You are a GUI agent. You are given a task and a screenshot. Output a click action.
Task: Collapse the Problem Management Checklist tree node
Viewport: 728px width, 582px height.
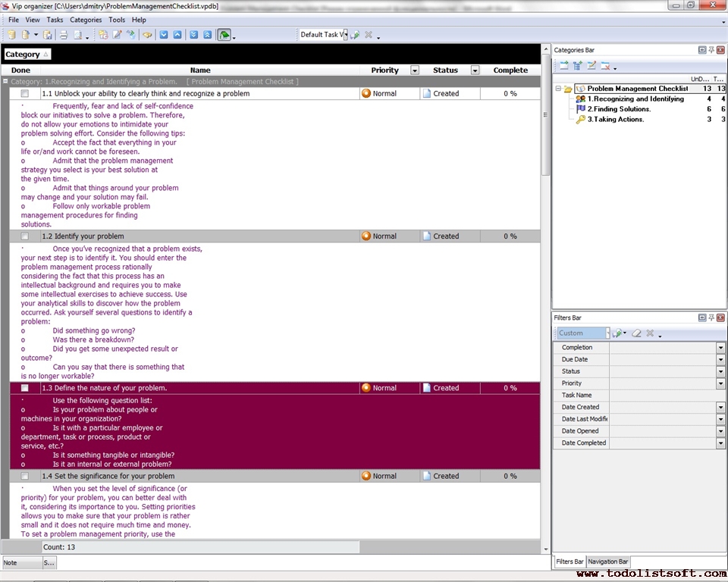(x=558, y=89)
